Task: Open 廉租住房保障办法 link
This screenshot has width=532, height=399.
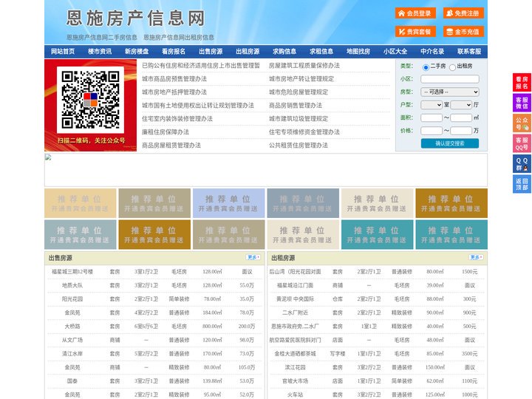Action: point(166,132)
